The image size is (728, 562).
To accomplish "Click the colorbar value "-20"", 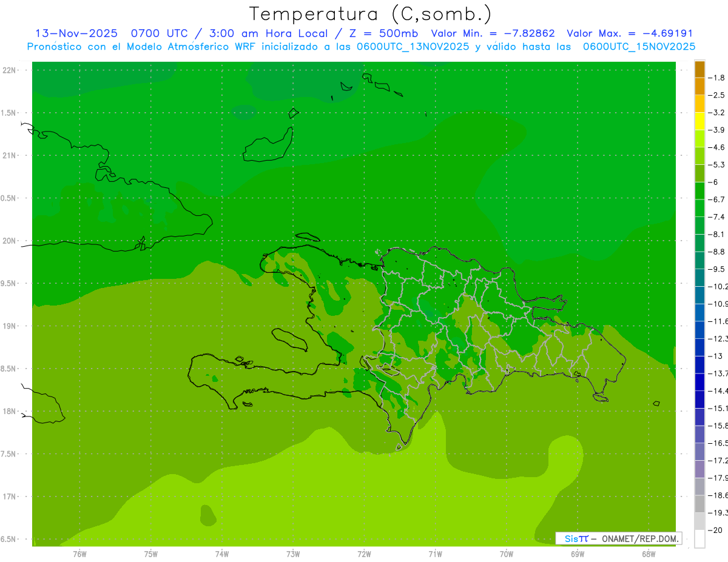I will [716, 530].
